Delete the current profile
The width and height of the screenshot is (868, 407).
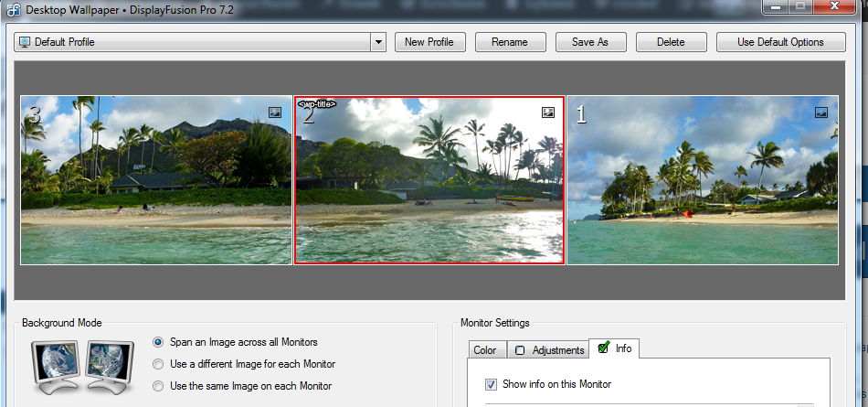click(671, 42)
